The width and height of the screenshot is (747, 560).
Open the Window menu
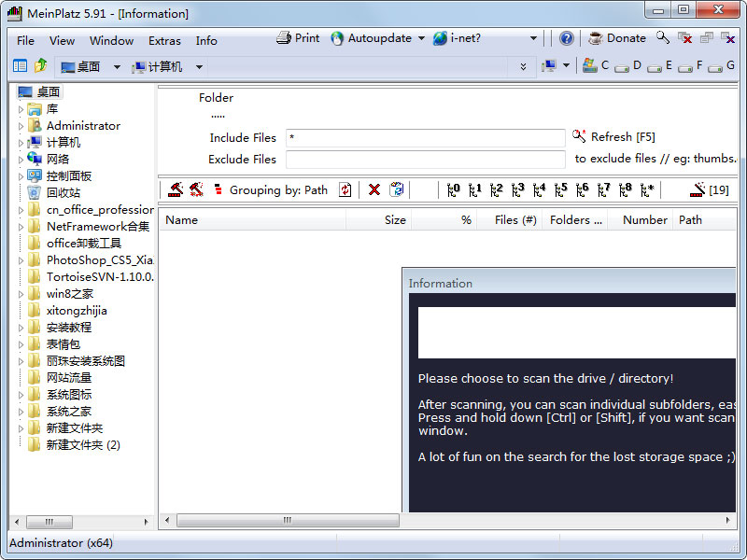(x=111, y=40)
